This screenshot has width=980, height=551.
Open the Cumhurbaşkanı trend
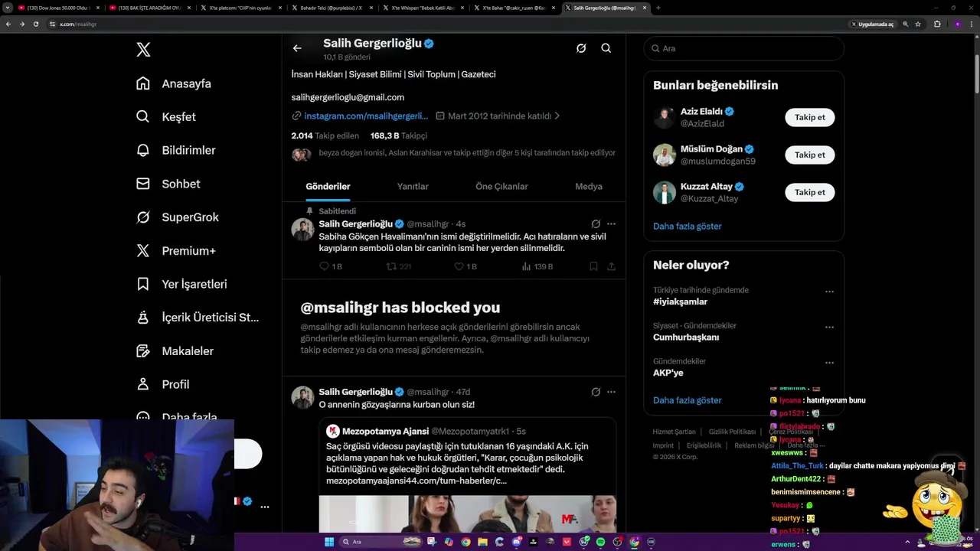pos(686,337)
